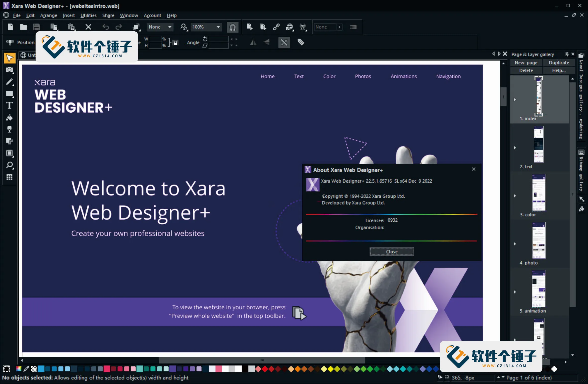Screen dimensions: 588x384
Task: Select the Shadow tool
Action: pos(10,141)
